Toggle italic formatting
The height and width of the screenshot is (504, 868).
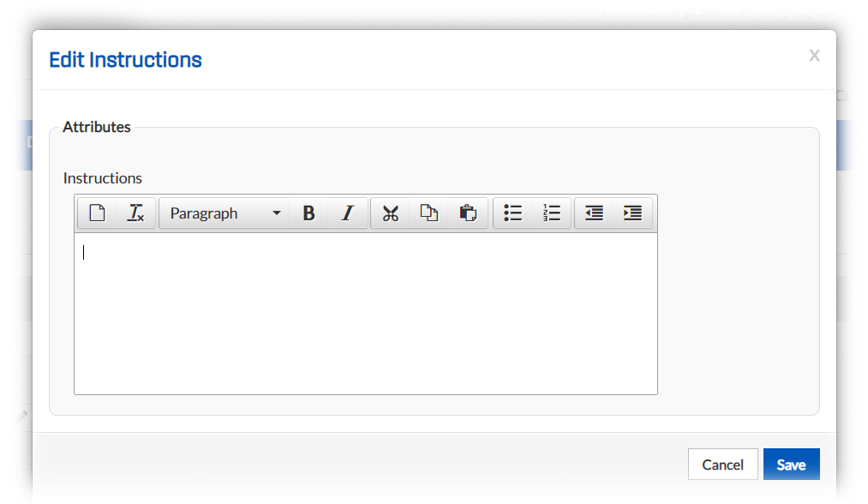pos(348,213)
